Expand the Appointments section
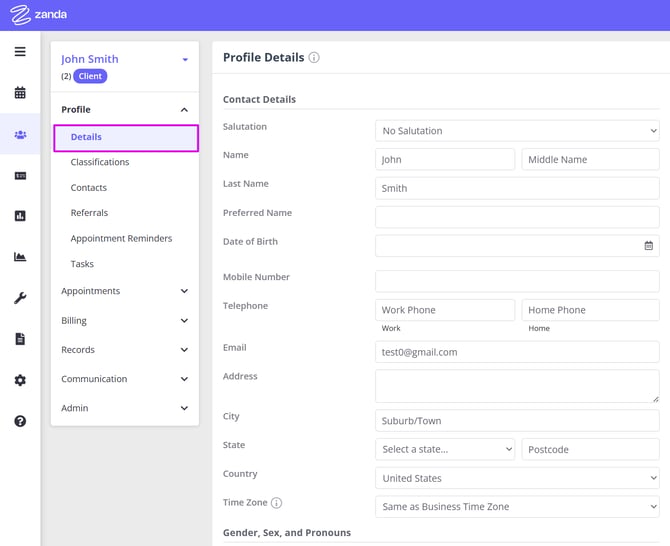Viewport: 670px width, 546px height. (124, 291)
